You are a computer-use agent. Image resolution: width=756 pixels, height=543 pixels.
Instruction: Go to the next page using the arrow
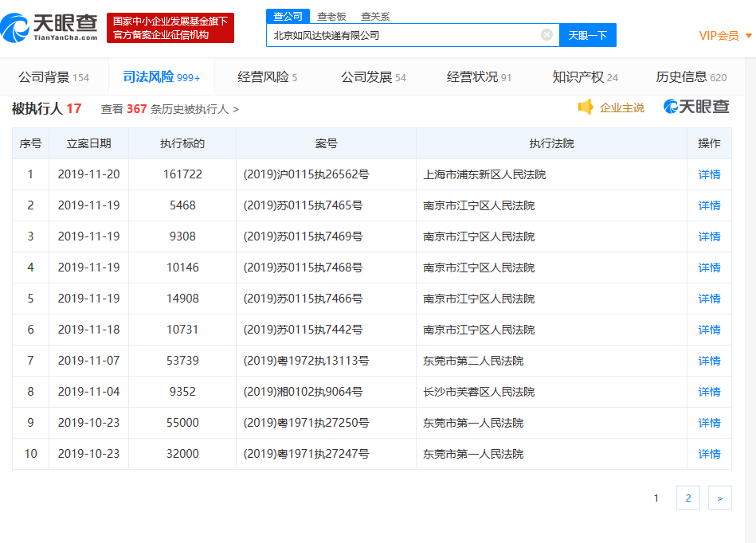click(x=719, y=498)
